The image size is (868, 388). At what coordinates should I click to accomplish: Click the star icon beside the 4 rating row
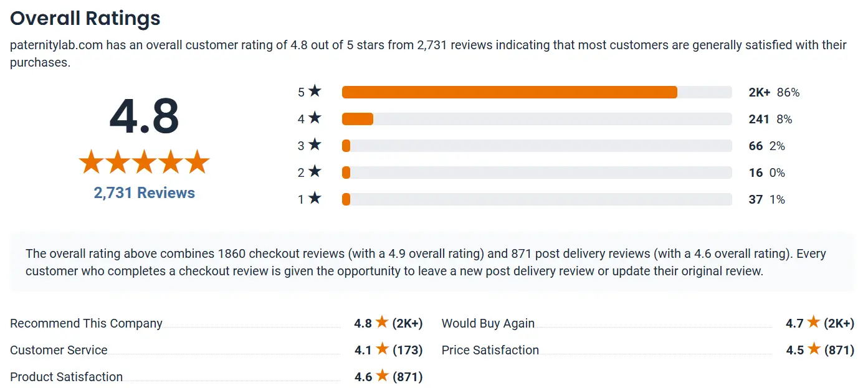click(315, 118)
